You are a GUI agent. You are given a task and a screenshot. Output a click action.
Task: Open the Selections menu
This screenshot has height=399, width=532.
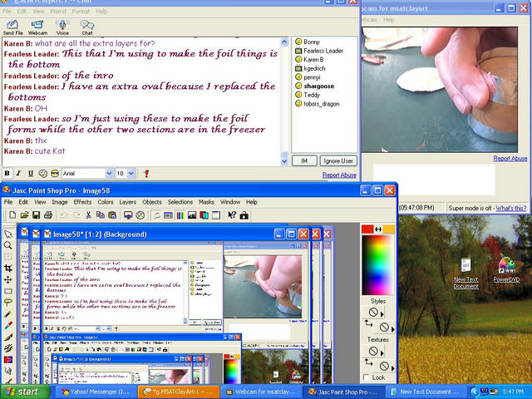(180, 202)
